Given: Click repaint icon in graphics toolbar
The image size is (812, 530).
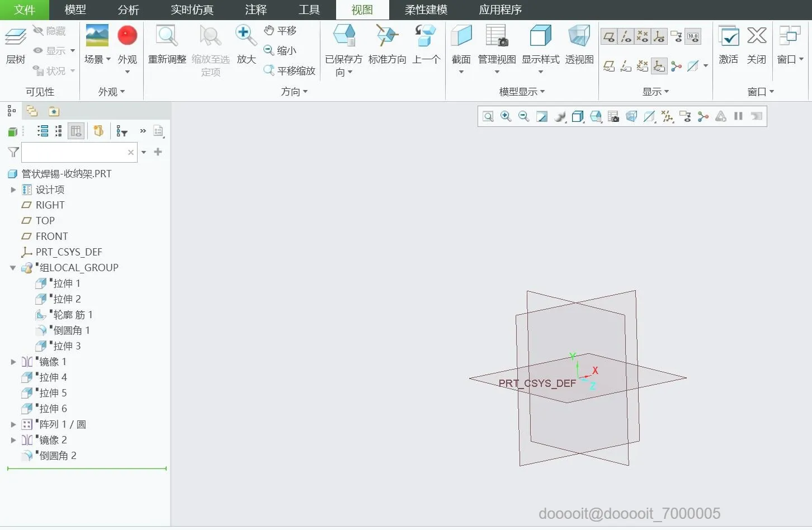Looking at the screenshot, I should [542, 116].
